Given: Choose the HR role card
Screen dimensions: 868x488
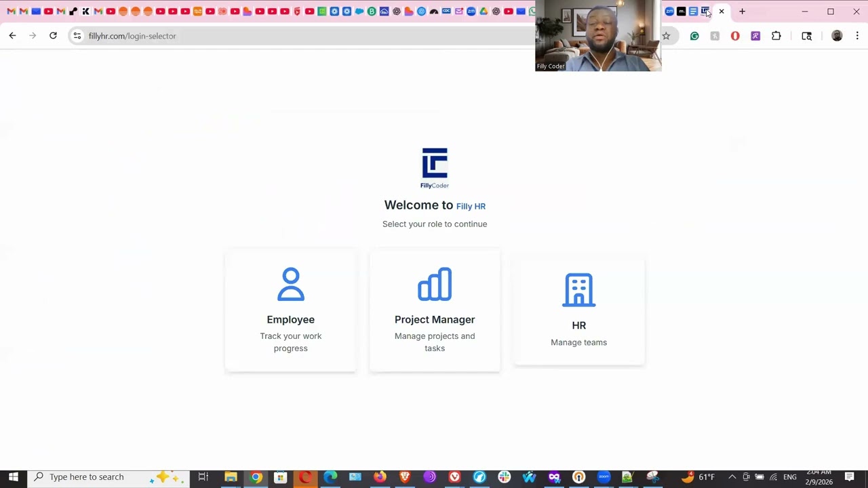Looking at the screenshot, I should click(x=578, y=310).
